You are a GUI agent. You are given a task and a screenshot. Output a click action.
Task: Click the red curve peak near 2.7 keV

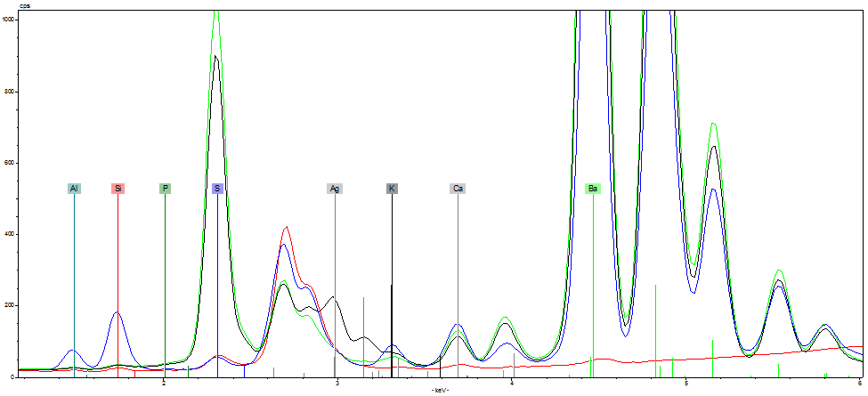click(286, 227)
